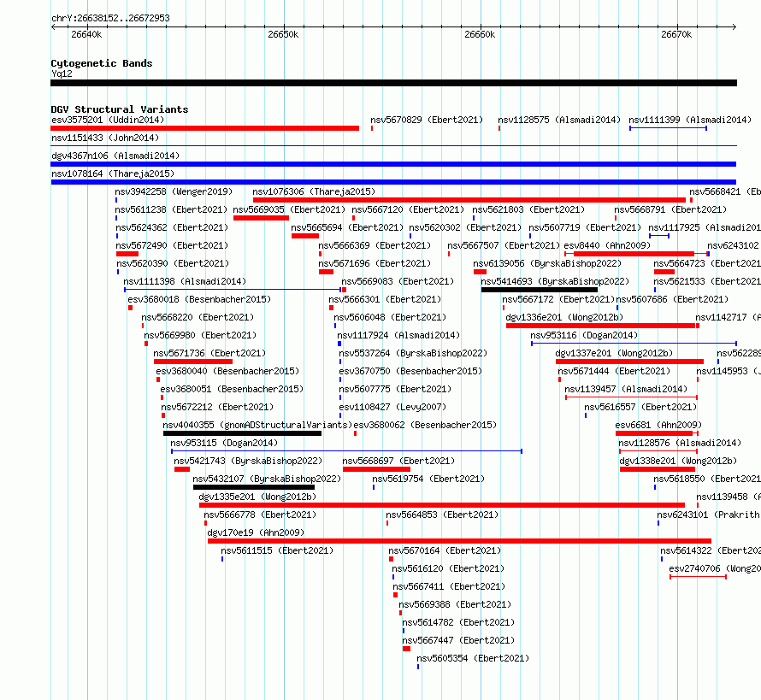
Task: Open nsv5671736 (Ebert2021) variant
Action: pyautogui.click(x=209, y=353)
